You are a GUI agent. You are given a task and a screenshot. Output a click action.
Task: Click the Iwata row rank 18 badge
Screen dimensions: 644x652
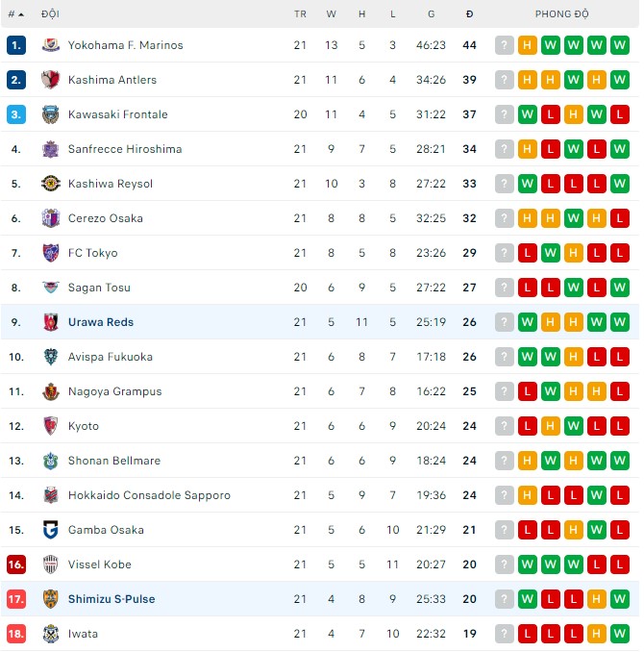click(15, 634)
